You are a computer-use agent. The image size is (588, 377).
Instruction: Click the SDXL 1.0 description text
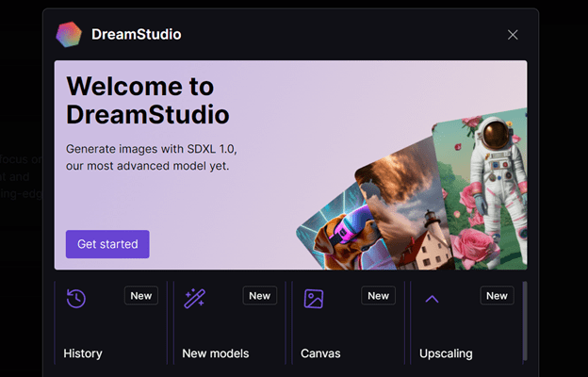152,157
